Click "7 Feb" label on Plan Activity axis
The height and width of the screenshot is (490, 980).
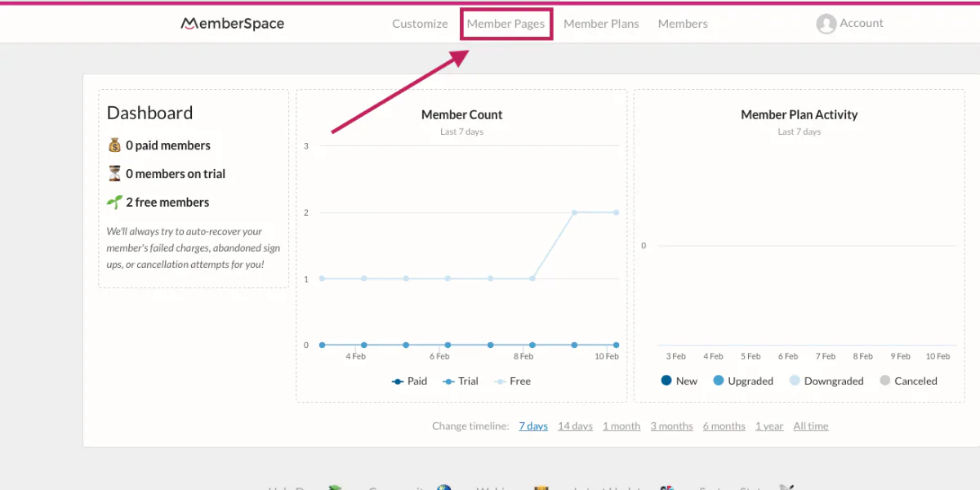[826, 356]
